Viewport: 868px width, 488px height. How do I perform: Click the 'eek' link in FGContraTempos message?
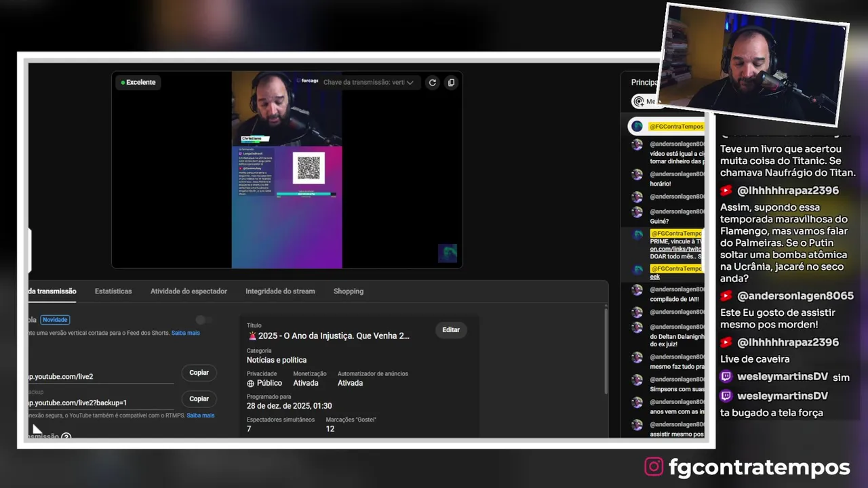[x=655, y=277]
